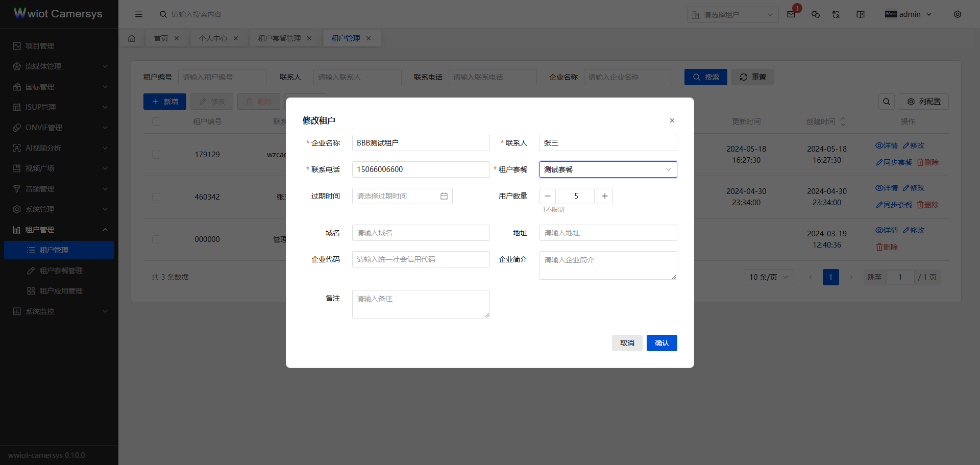Image resolution: width=980 pixels, height=465 pixels.
Task: Click the table search magnifier icon
Action: [x=887, y=102]
